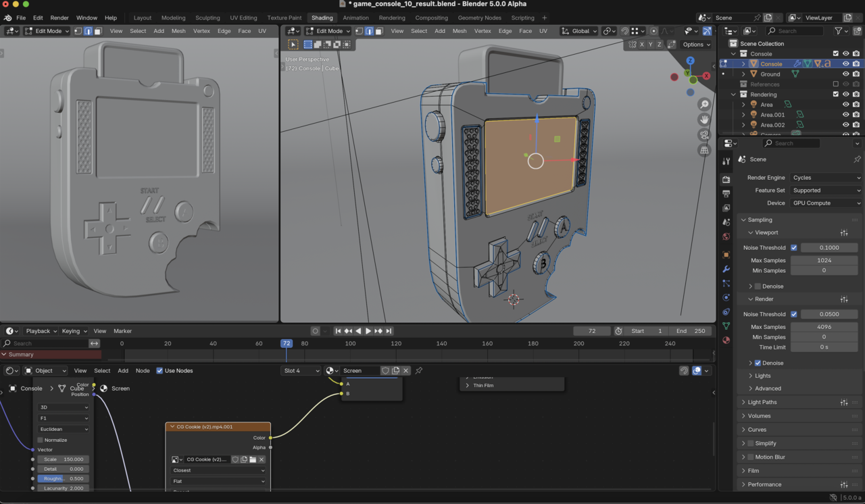Open the Tool properties tab icon
The width and height of the screenshot is (865, 504).
point(726,161)
